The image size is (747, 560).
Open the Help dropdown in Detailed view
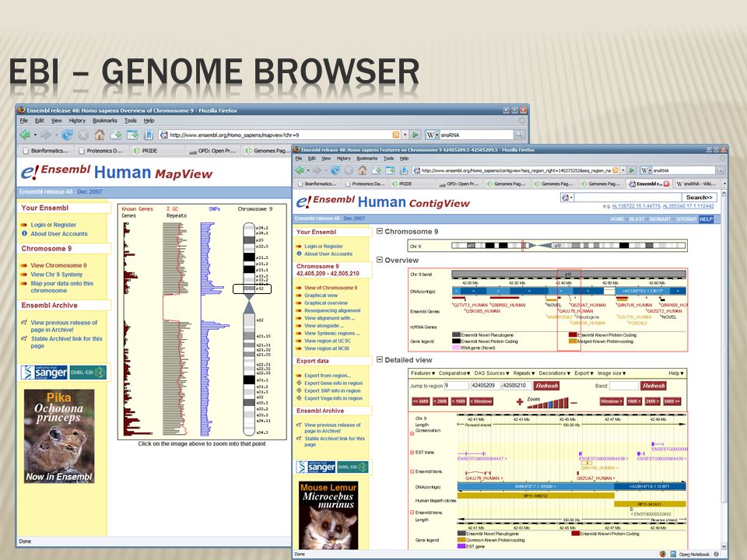[676, 373]
